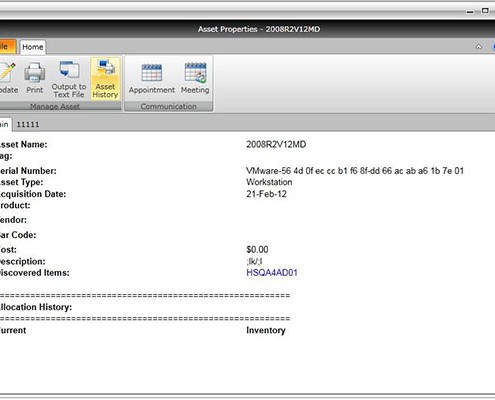
Task: Click the Communication group label
Action: pos(168,106)
